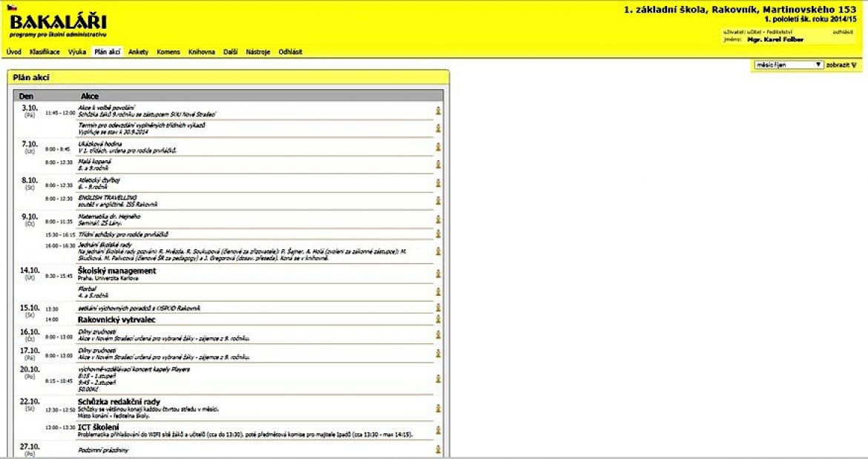
Task: Click the Schůzka redakční rady event title
Action: point(119,402)
